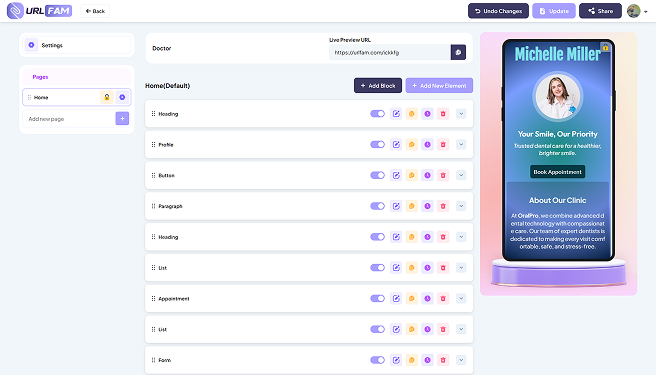This screenshot has height=375, width=656.
Task: Open Home page settings purple gear icon
Action: tap(122, 97)
